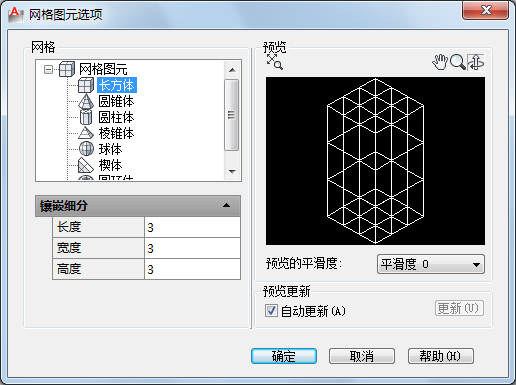Image resolution: width=516 pixels, height=385 pixels.
Task: Select the Orbit tool icon
Action: pos(476,62)
